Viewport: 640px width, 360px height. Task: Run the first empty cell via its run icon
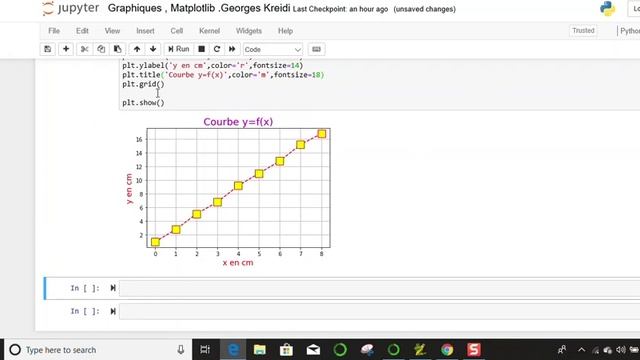[x=113, y=288]
